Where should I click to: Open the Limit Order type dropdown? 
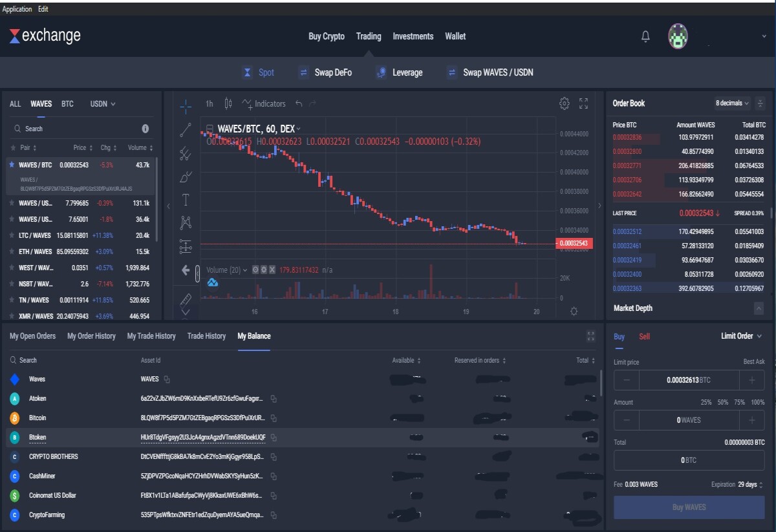click(741, 336)
